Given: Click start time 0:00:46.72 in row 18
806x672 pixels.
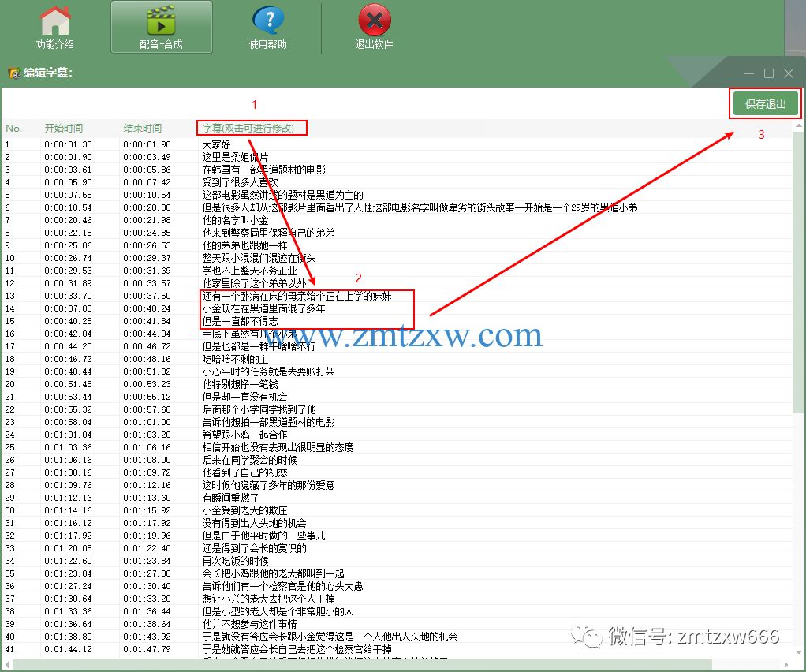Looking at the screenshot, I should 68,359.
